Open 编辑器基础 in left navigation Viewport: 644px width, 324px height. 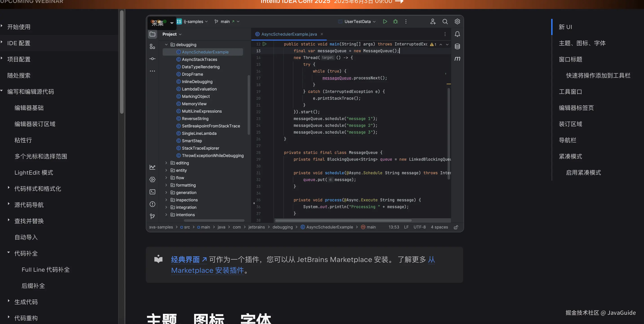pos(29,108)
